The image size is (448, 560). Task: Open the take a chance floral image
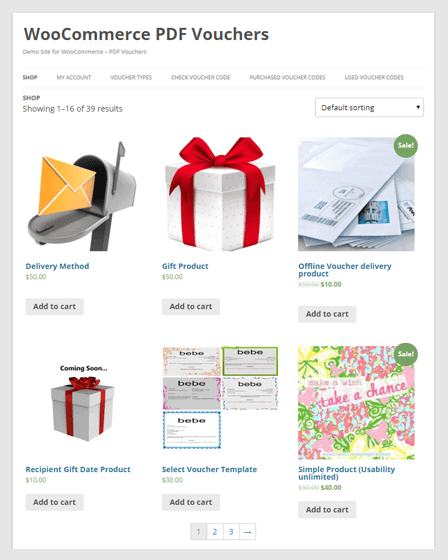(x=356, y=402)
